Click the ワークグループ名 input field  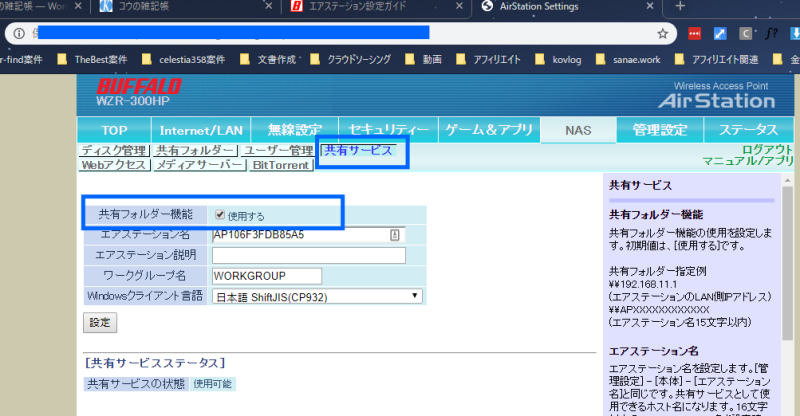click(x=266, y=276)
